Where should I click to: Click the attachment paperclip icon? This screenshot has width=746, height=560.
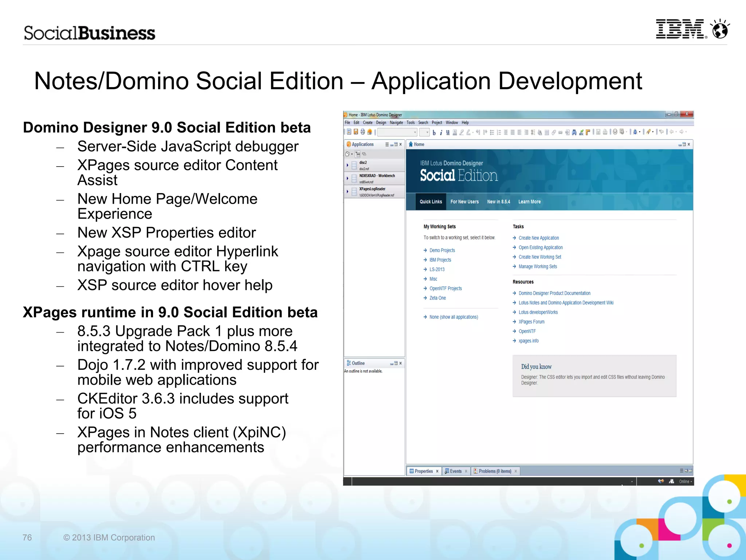(x=554, y=132)
